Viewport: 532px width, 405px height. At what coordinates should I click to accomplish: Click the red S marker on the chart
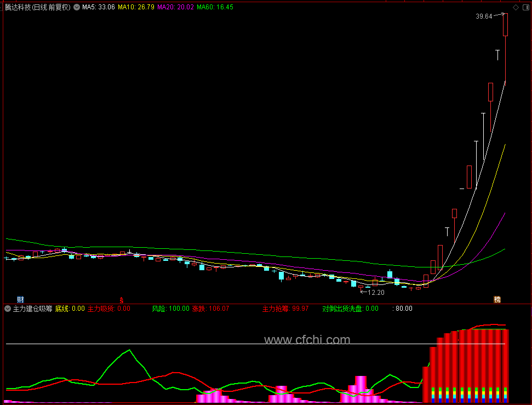pos(122,300)
